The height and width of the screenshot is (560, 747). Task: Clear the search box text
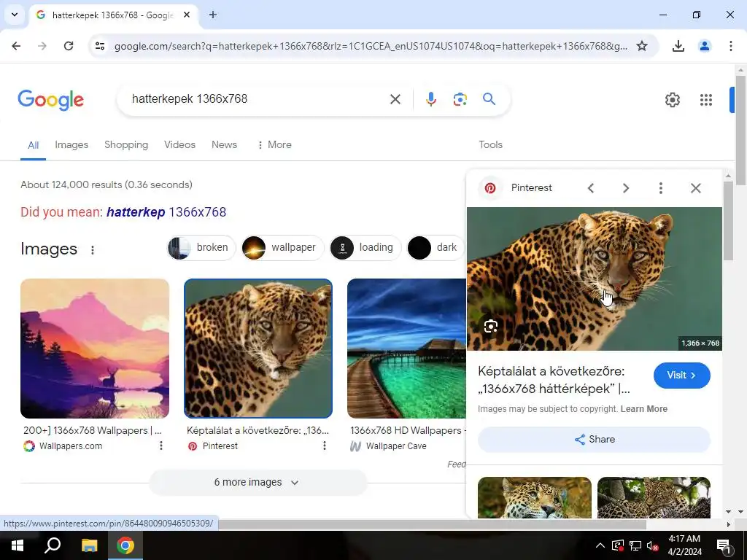395,99
